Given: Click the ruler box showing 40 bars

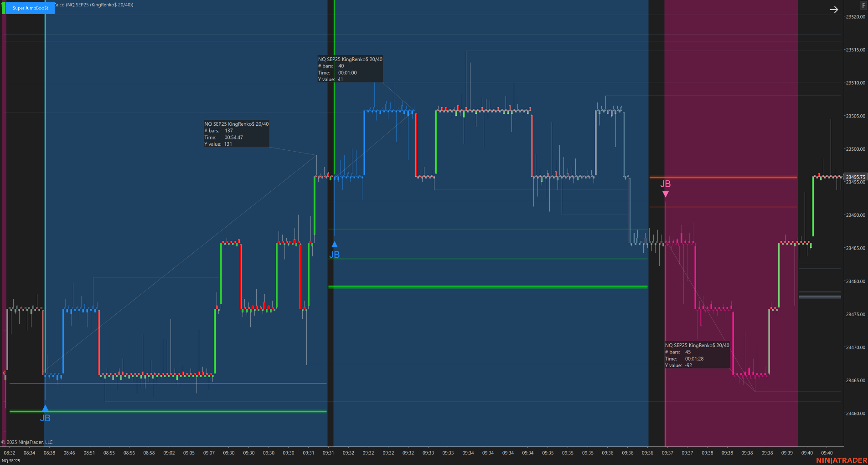Looking at the screenshot, I should (x=350, y=69).
